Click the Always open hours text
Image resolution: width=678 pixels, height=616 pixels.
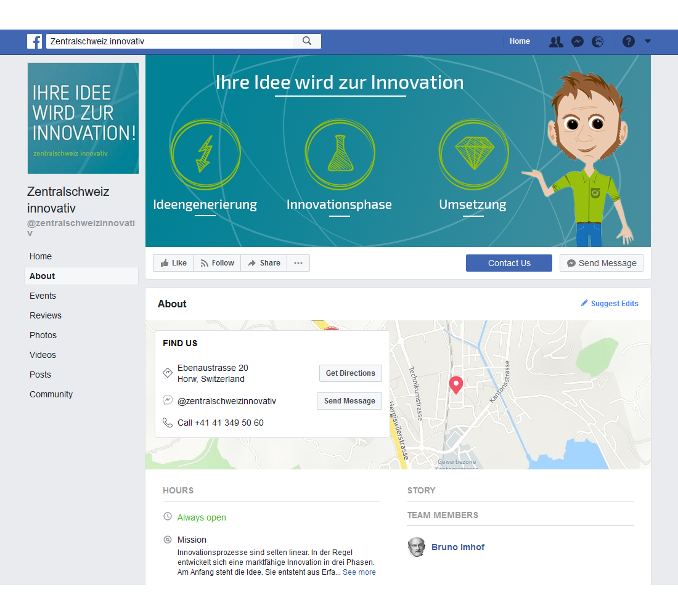point(202,517)
